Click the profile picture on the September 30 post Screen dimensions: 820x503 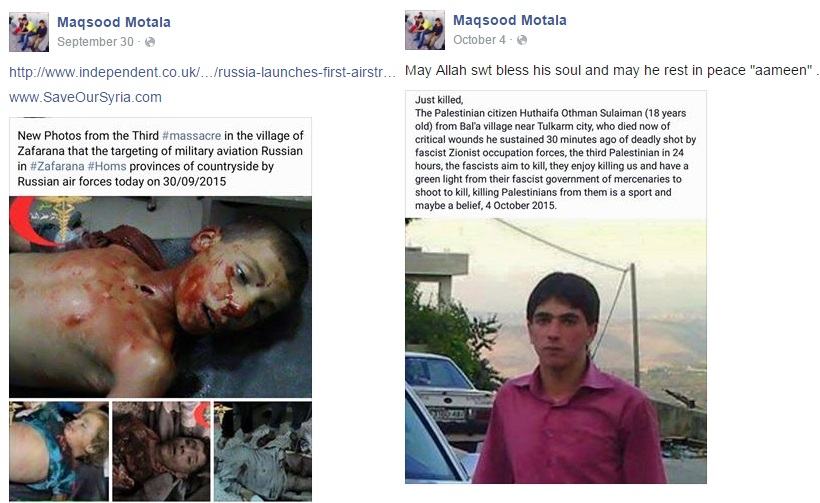pyautogui.click(x=29, y=32)
